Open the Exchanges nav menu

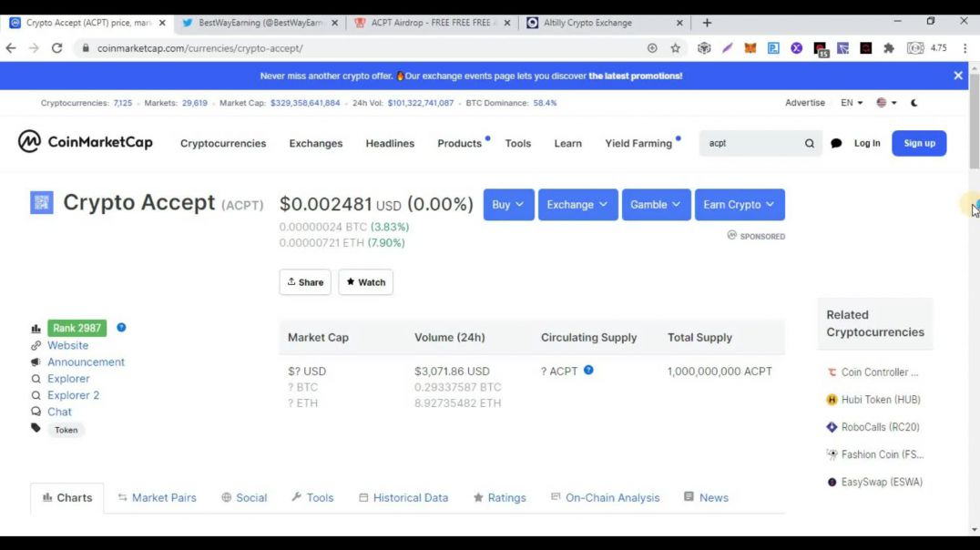316,143
